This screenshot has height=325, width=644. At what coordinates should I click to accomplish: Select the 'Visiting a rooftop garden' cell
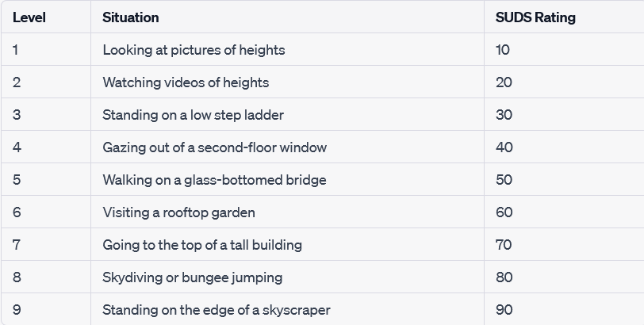(x=178, y=212)
